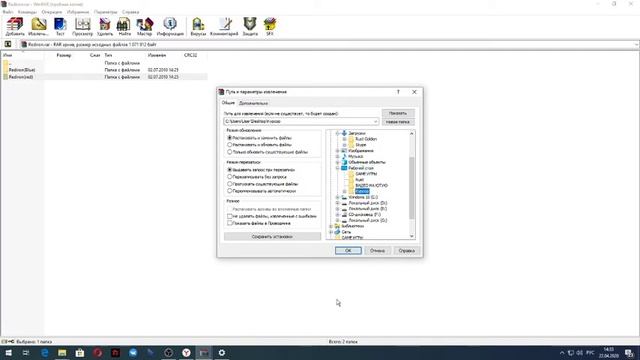The image size is (640, 360).
Task: Open the Операции menu
Action: coord(51,12)
